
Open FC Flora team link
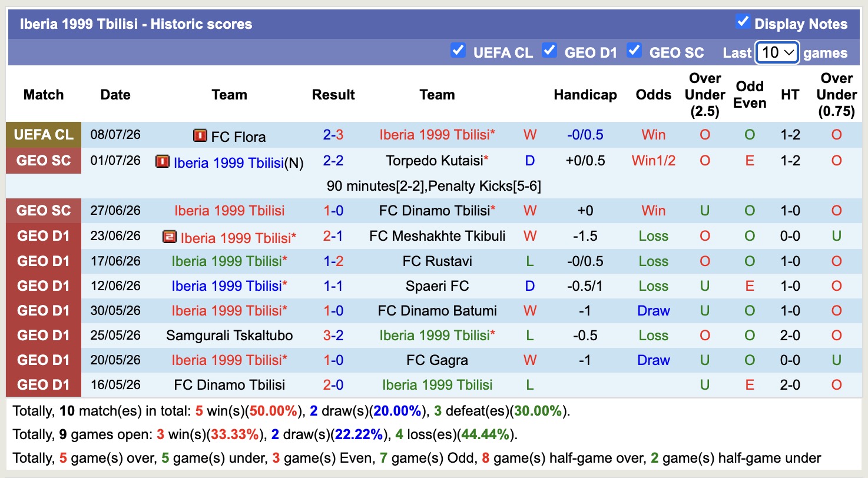pyautogui.click(x=238, y=137)
